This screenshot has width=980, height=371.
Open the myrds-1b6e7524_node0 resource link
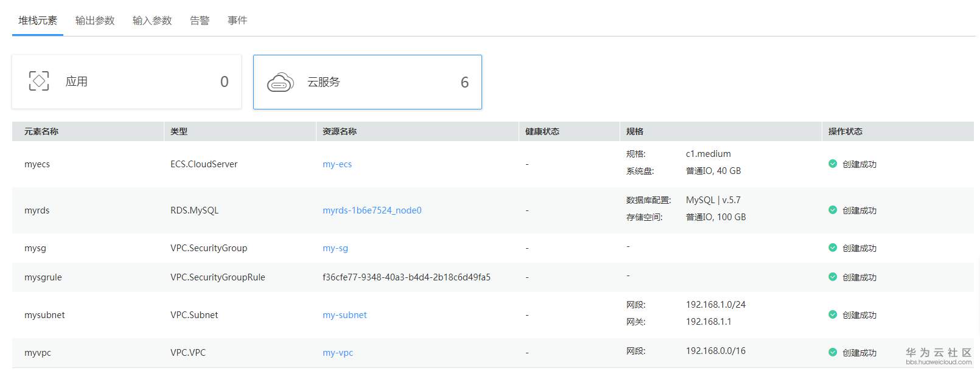(x=372, y=210)
